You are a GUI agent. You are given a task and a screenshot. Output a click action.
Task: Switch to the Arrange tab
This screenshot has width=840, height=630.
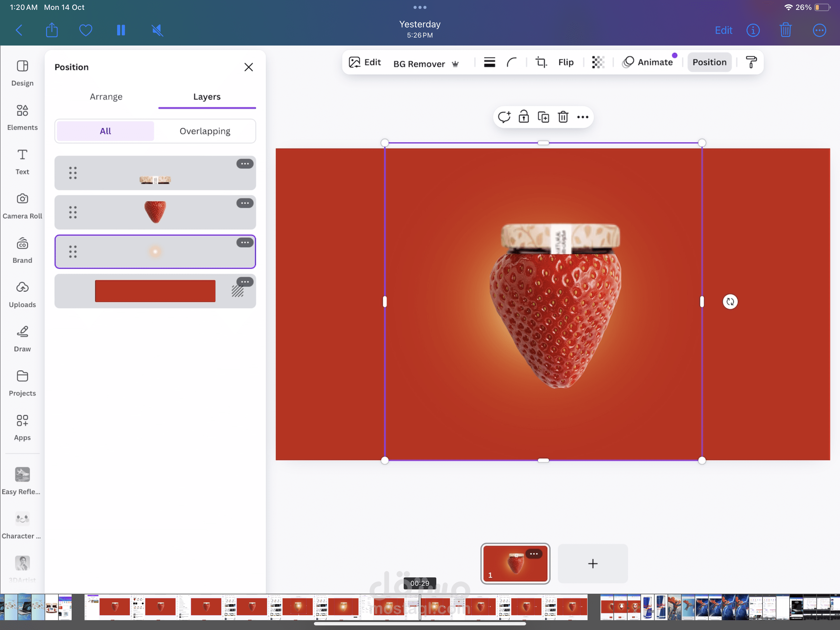point(106,97)
